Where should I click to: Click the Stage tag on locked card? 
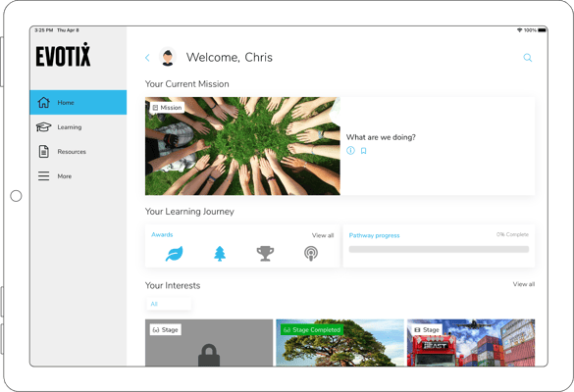tap(166, 330)
